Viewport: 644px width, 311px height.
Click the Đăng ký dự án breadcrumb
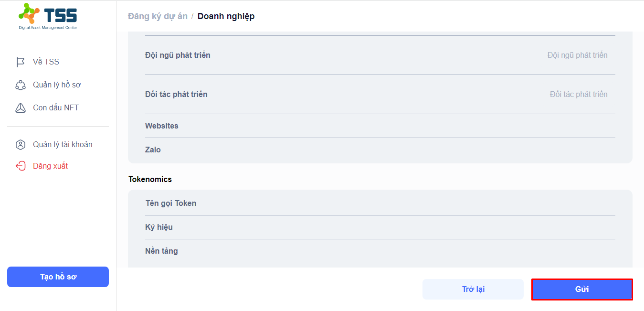coord(158,16)
